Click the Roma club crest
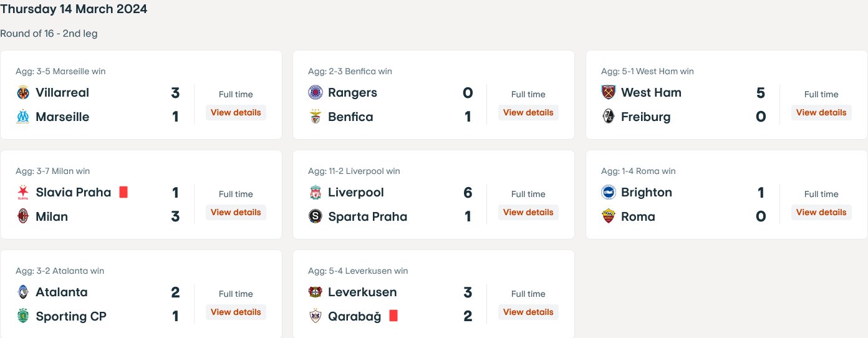The height and width of the screenshot is (338, 868). pos(609,216)
